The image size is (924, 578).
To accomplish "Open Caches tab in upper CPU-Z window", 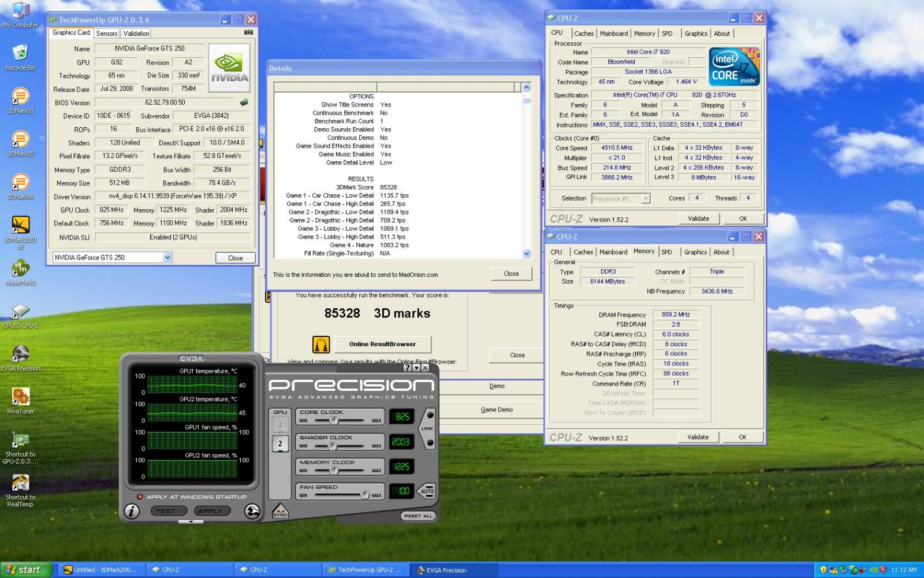I will click(x=584, y=34).
